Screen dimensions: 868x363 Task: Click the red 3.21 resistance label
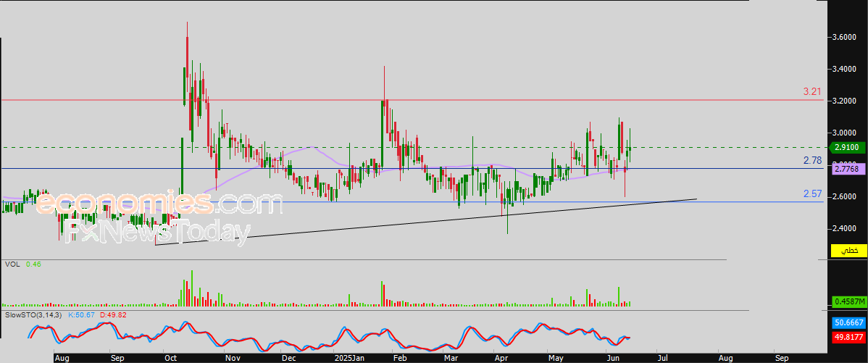(812, 92)
